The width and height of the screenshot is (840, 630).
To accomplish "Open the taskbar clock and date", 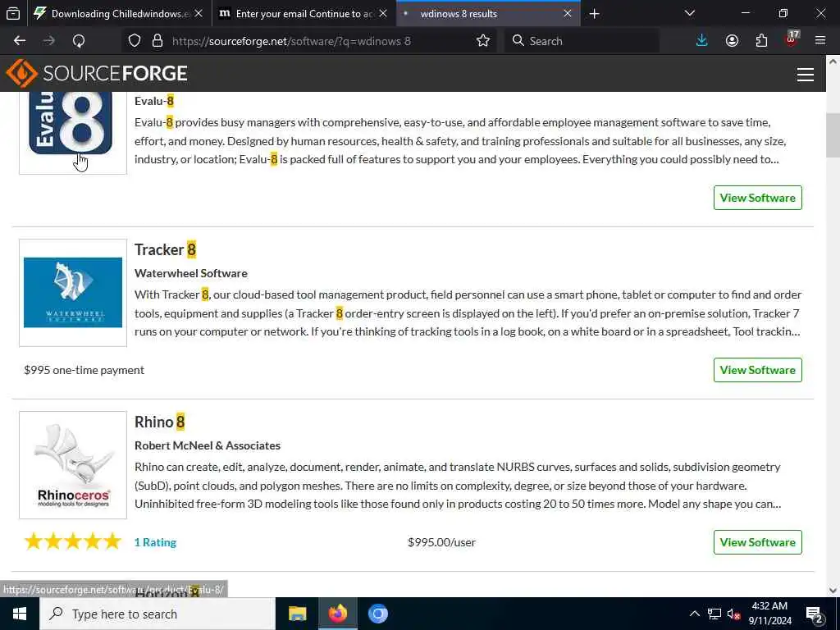I will (x=769, y=614).
